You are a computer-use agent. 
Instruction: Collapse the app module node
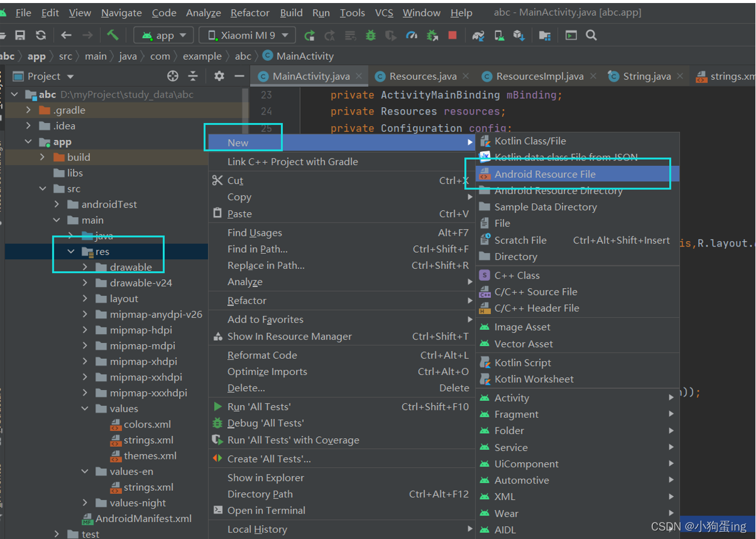point(28,142)
